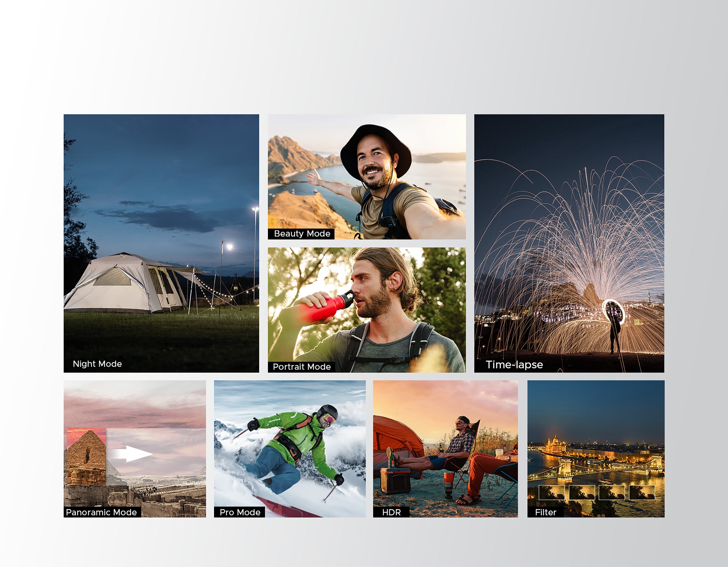The width and height of the screenshot is (728, 567).
Task: Click the Night Mode label
Action: pos(97,364)
